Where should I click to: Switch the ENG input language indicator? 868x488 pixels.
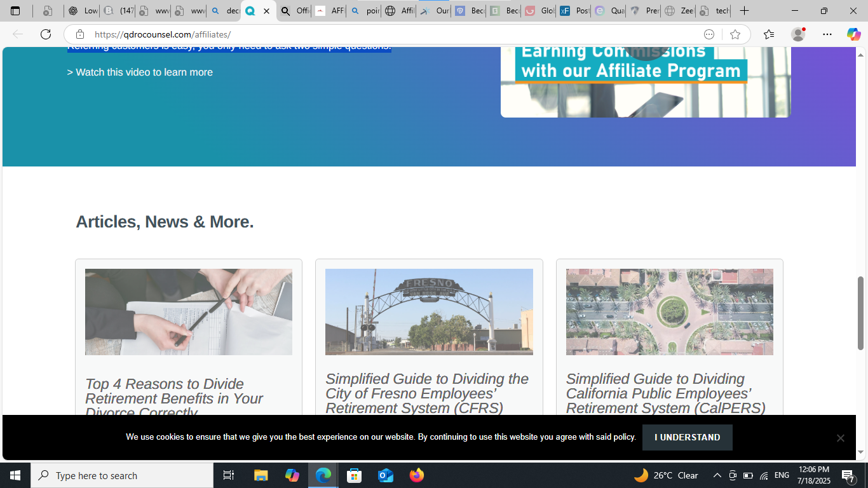click(x=782, y=475)
